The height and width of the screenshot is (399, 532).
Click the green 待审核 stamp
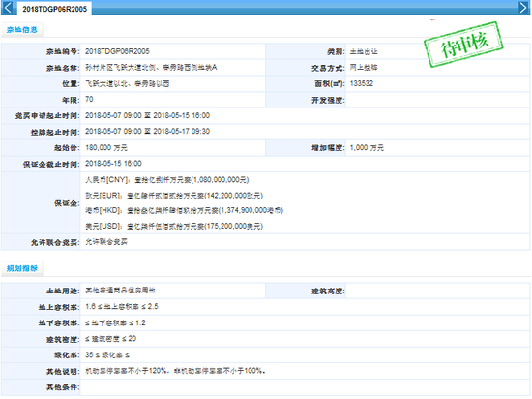(463, 45)
